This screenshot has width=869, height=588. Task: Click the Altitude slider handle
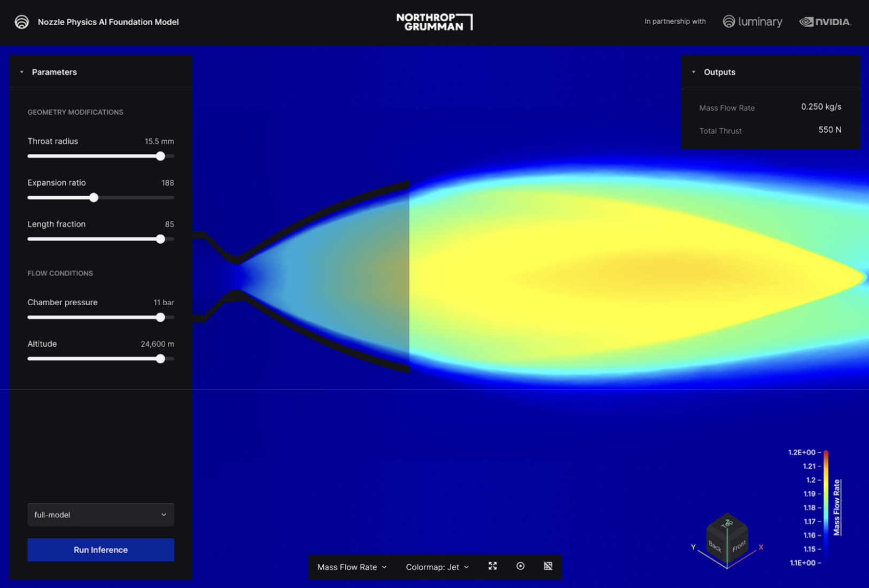(x=160, y=359)
